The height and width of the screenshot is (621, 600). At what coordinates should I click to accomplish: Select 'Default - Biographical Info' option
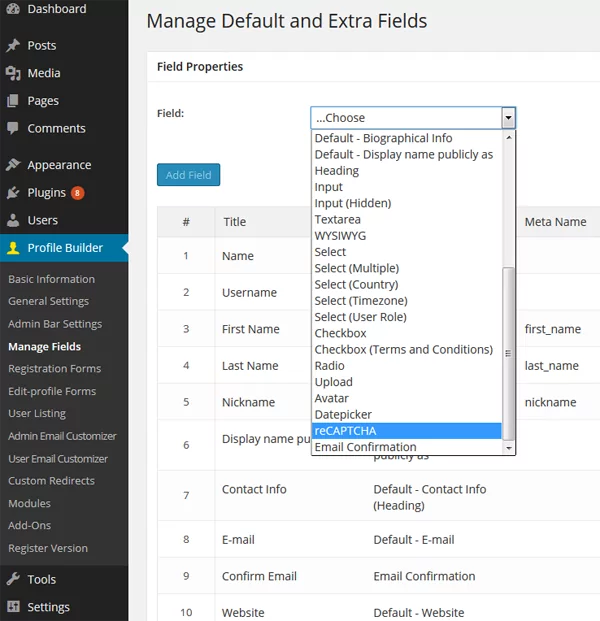(x=407, y=138)
